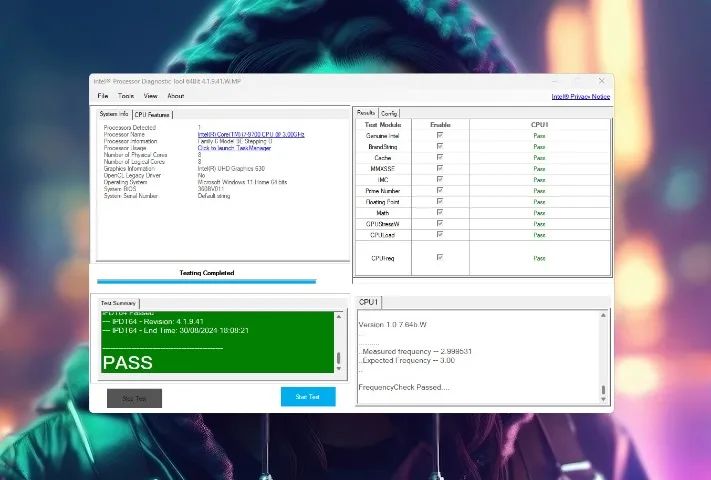Click the Intel Core processor name link

[250, 134]
